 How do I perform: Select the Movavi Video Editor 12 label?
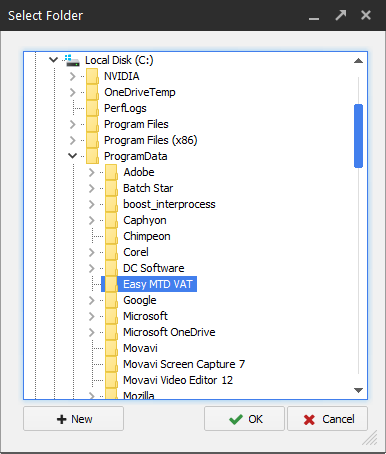(x=178, y=380)
